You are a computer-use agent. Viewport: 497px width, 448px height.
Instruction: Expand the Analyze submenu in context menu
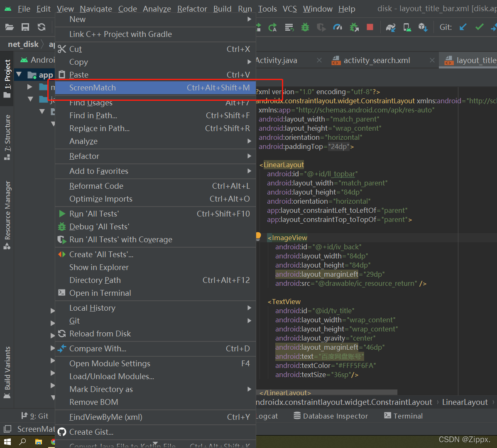pyautogui.click(x=155, y=141)
